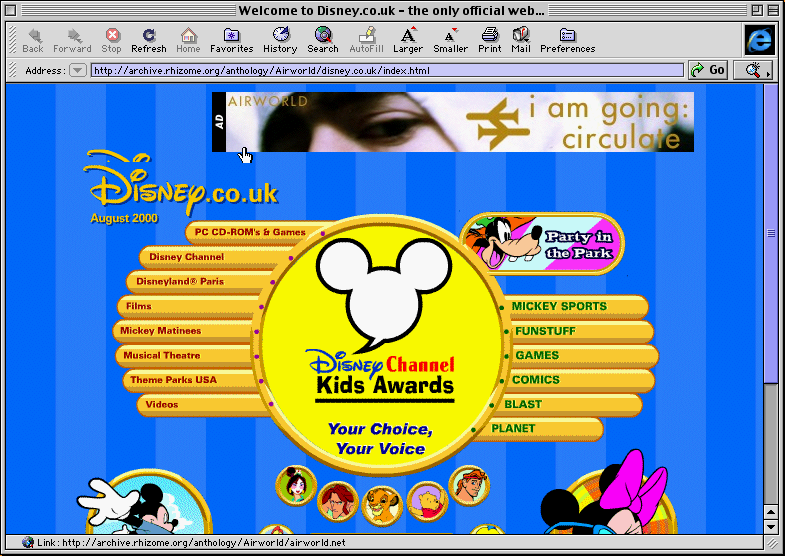Click the Mulan character icon
The height and width of the screenshot is (556, 785).
tap(296, 485)
